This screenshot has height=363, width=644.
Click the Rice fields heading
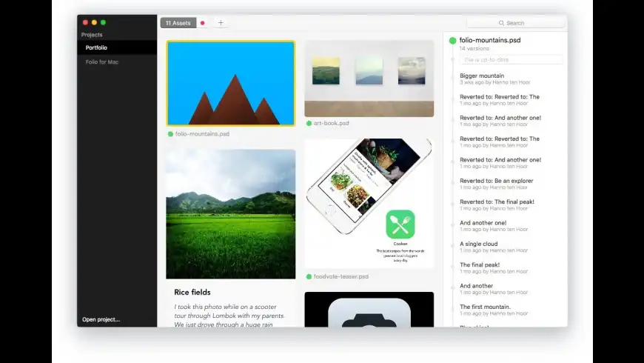point(192,293)
